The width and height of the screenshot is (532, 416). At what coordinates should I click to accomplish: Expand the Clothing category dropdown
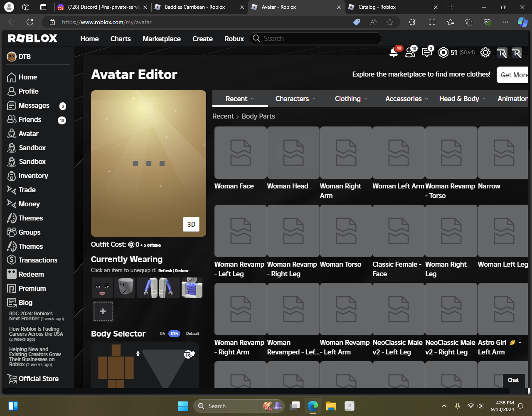point(351,99)
